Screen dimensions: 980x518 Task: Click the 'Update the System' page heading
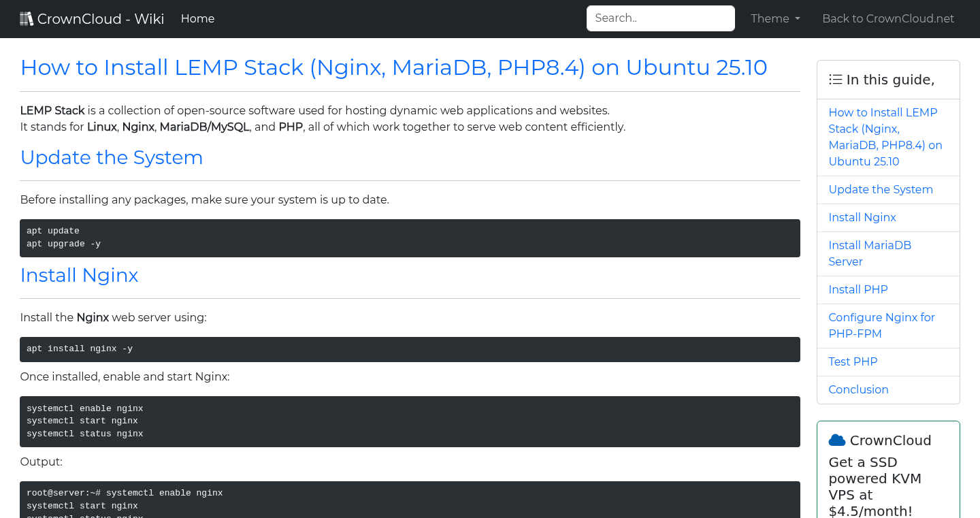click(112, 157)
